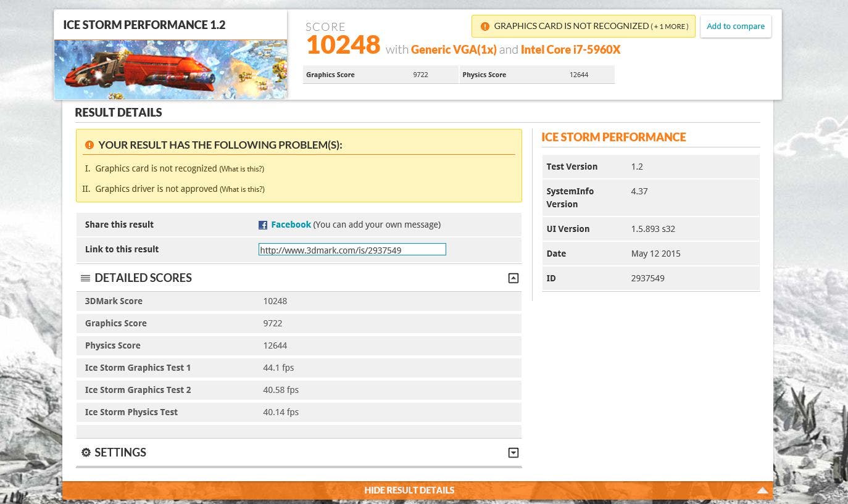Click the graphics card not recognized warning
Screen dimensions: 848x504
point(583,27)
